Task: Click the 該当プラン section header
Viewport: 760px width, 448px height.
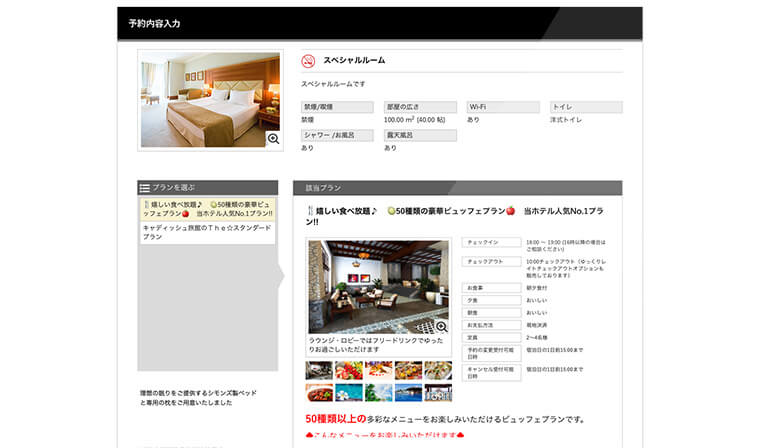Action: (x=323, y=188)
